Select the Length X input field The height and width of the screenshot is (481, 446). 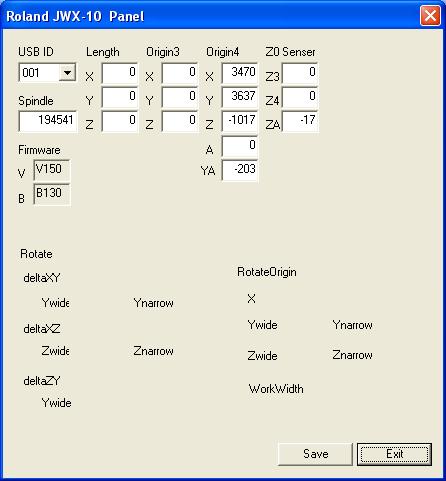(120, 73)
